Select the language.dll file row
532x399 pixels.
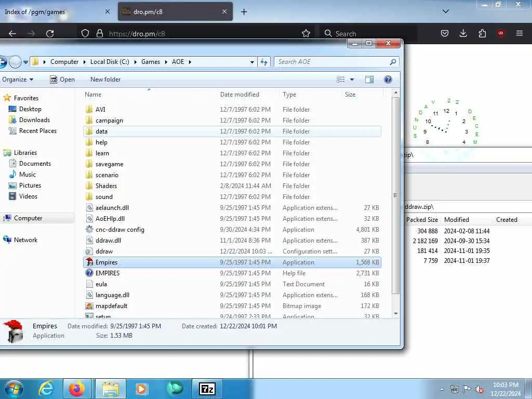pyautogui.click(x=232, y=295)
